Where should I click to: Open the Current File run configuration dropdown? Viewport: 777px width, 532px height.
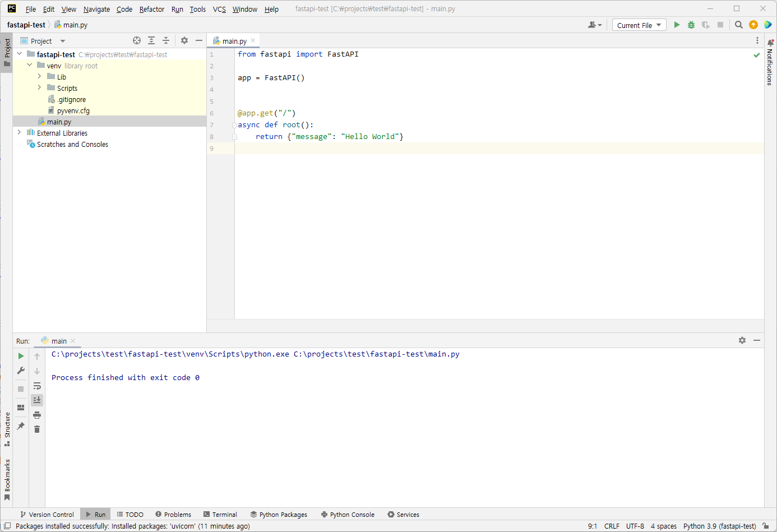[x=639, y=25]
